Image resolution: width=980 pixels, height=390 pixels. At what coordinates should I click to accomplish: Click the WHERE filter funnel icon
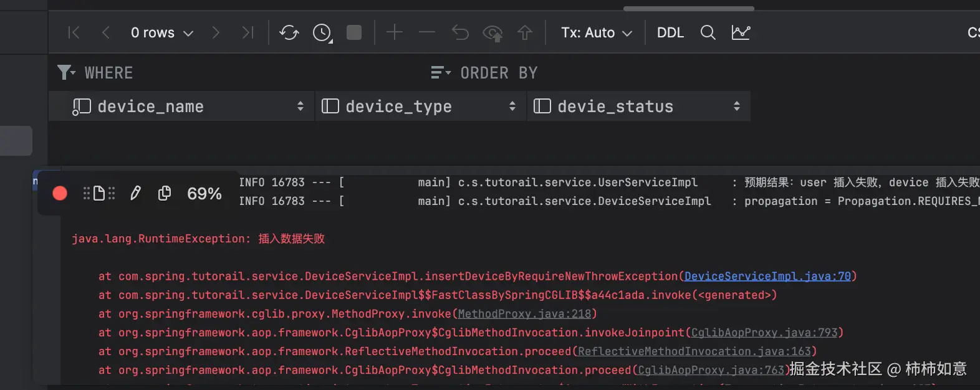(x=66, y=73)
